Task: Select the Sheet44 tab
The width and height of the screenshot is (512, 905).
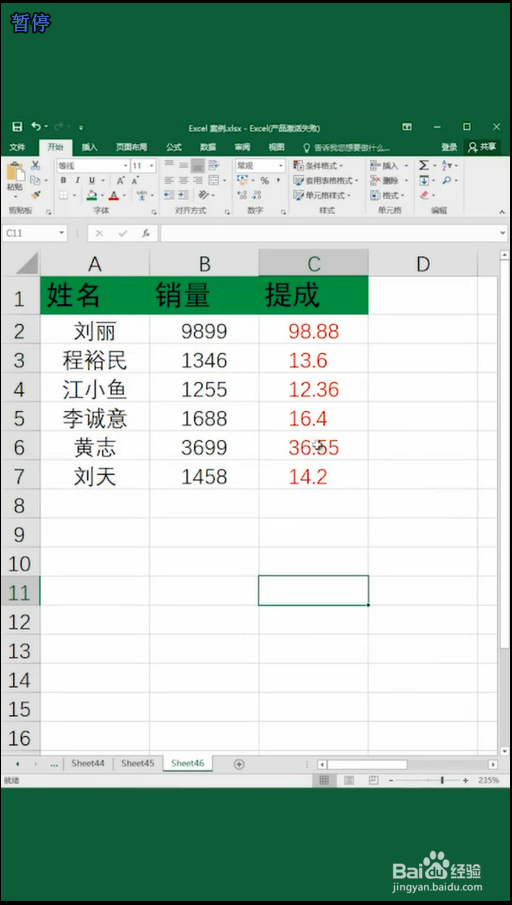Action: coord(88,763)
